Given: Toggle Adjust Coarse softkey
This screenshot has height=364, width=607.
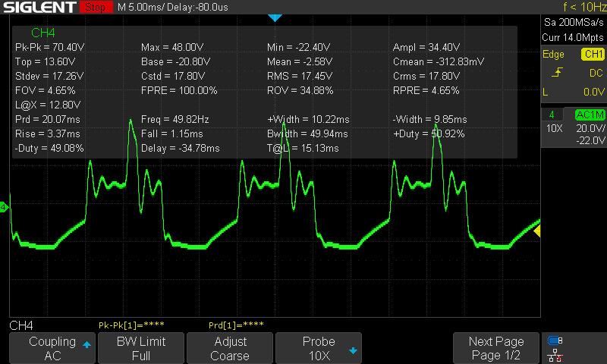Looking at the screenshot, I should click(x=230, y=348).
